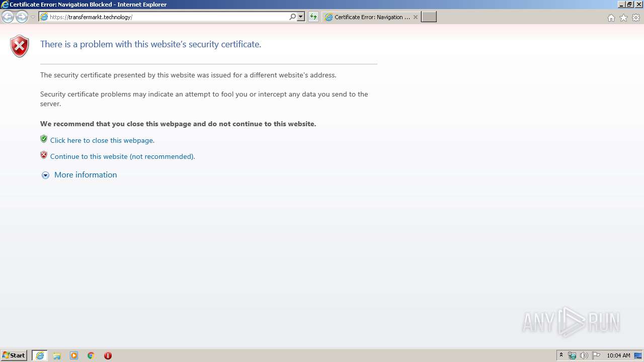Open the red Opera-style icon on taskbar

[108, 355]
